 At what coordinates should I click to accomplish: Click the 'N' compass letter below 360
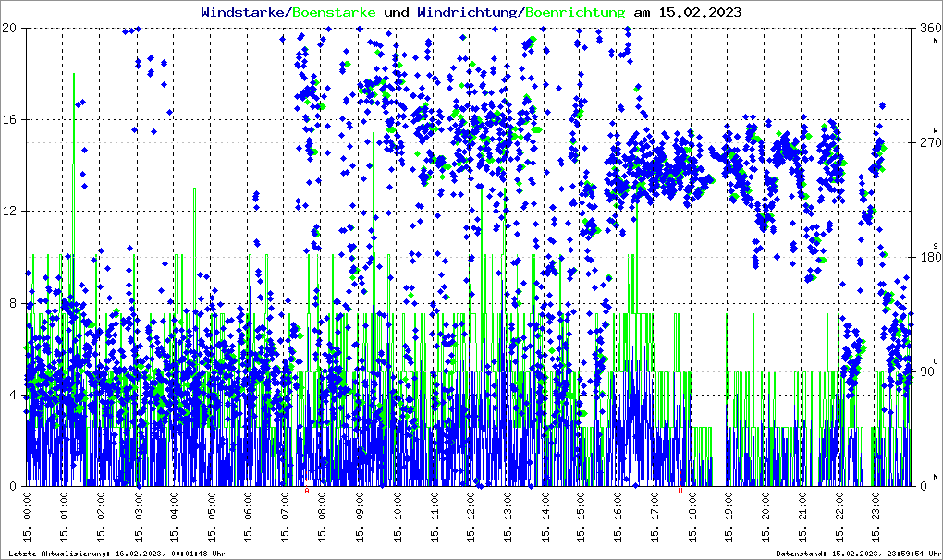click(x=936, y=41)
